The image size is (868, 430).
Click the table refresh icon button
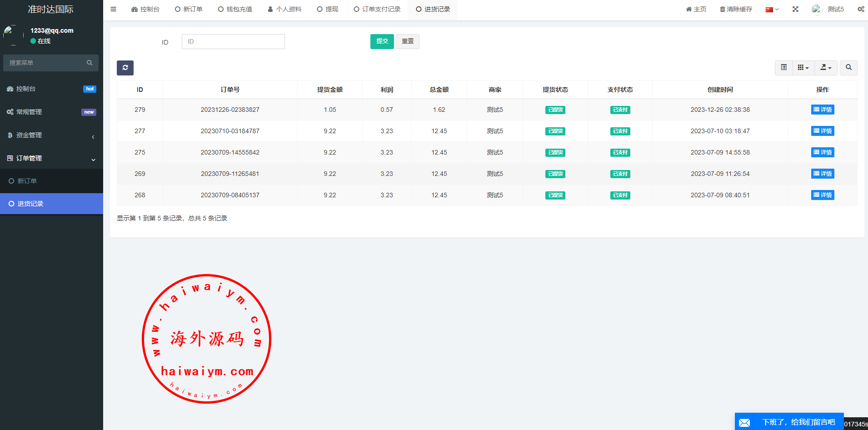tap(125, 68)
